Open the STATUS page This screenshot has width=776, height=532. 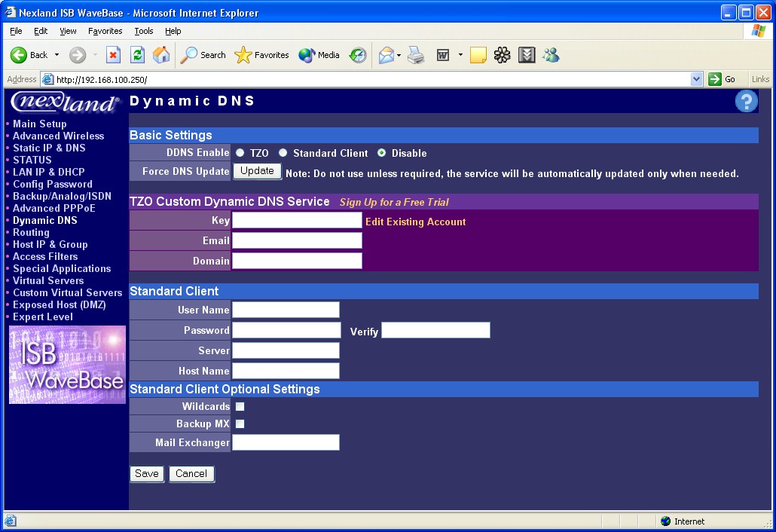(x=32, y=160)
